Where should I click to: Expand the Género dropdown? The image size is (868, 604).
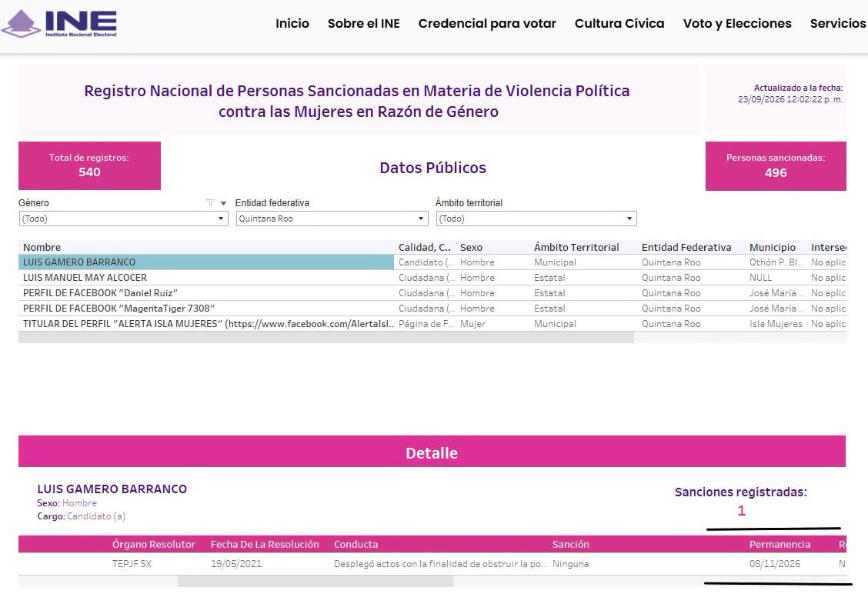click(x=123, y=219)
